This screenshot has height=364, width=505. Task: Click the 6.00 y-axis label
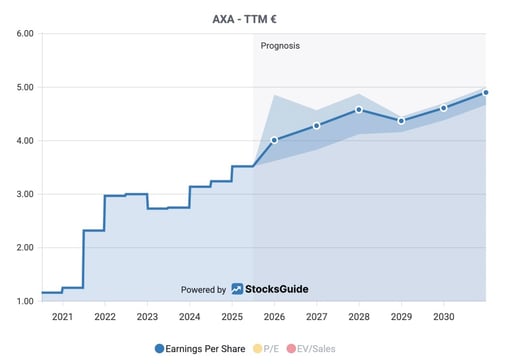pyautogui.click(x=25, y=33)
